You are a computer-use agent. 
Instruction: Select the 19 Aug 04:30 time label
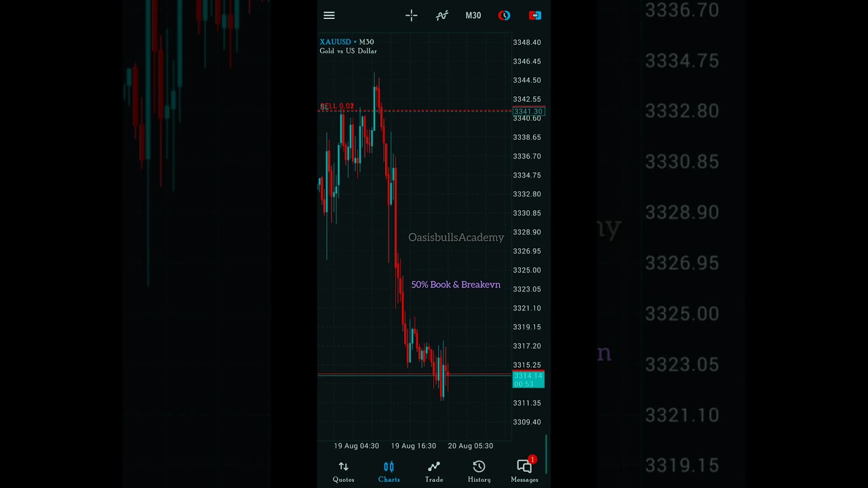point(356,446)
